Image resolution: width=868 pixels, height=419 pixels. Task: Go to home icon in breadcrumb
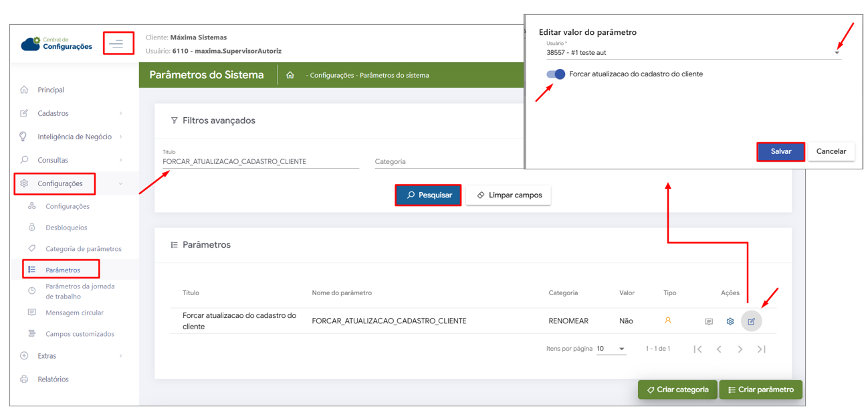(x=290, y=75)
